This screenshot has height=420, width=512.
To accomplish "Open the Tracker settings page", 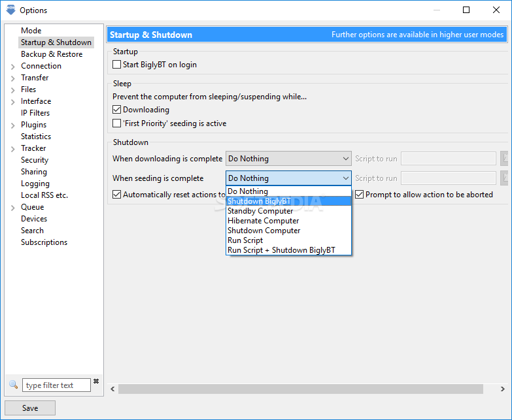I will coord(33,148).
